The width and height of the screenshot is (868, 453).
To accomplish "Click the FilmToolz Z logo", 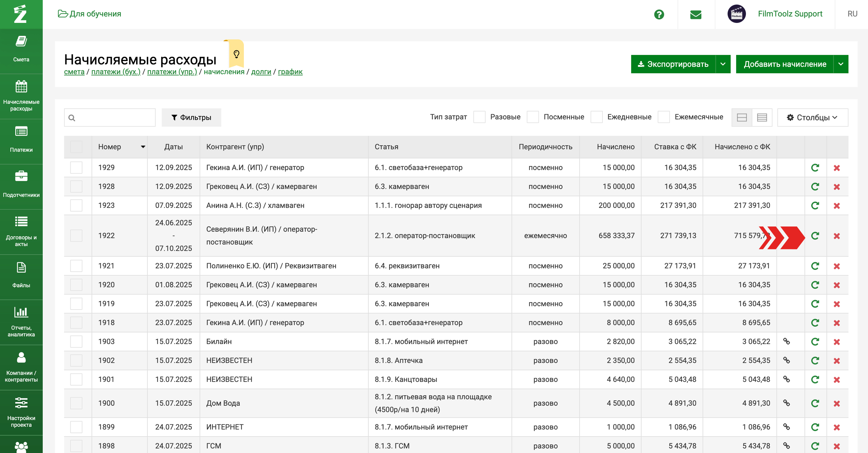I will click(20, 14).
